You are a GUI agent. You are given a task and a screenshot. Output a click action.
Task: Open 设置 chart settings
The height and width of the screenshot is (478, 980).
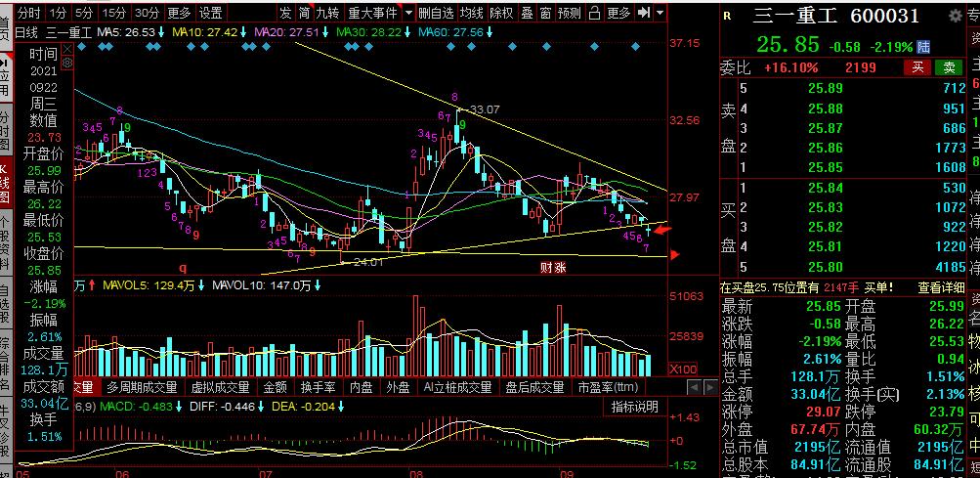[x=211, y=13]
